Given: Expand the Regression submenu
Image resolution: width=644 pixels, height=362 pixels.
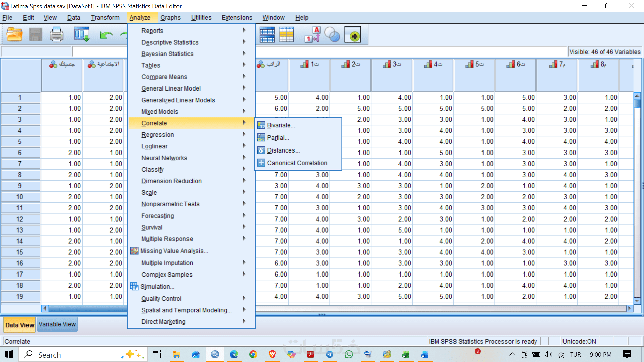Looking at the screenshot, I should [158, 135].
